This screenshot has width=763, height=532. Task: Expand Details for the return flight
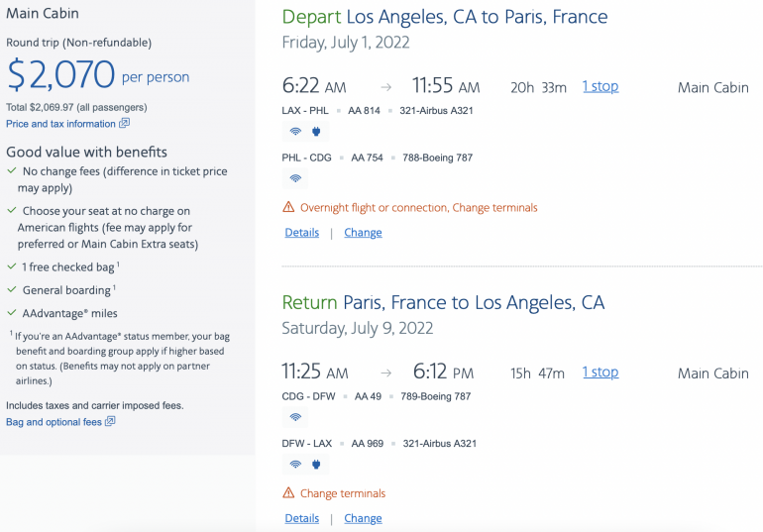tap(302, 518)
